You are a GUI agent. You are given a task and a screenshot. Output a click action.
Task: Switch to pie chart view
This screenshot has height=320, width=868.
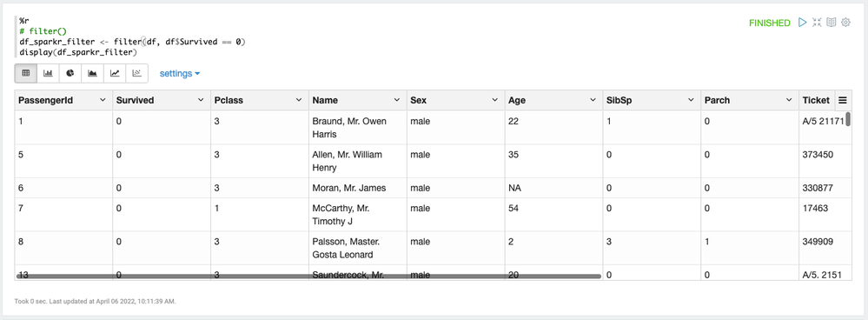coord(70,73)
